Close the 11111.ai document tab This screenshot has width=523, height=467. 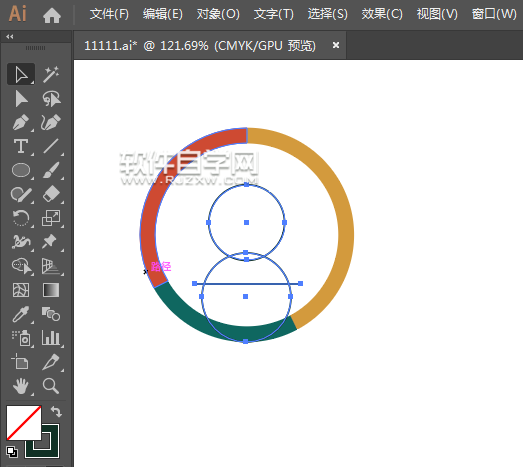(x=336, y=45)
